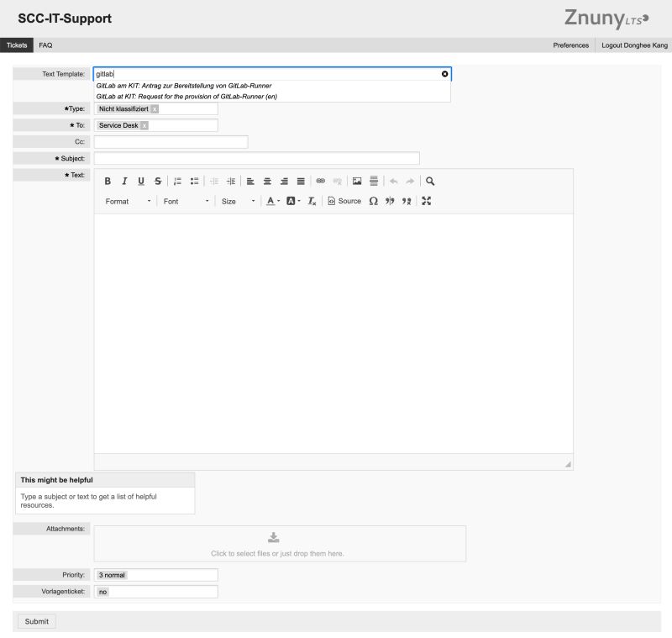Logout Donghee Kang
Image resolution: width=672 pixels, height=638 pixels.
point(634,45)
